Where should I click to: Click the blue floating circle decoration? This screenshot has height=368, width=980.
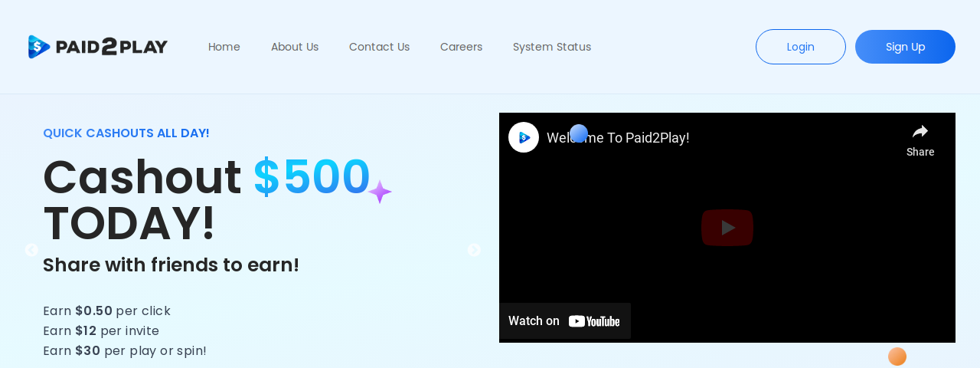pyautogui.click(x=579, y=133)
